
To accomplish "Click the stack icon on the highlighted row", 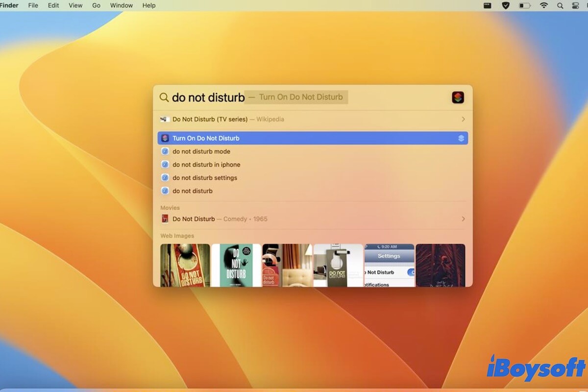I will click(x=461, y=138).
